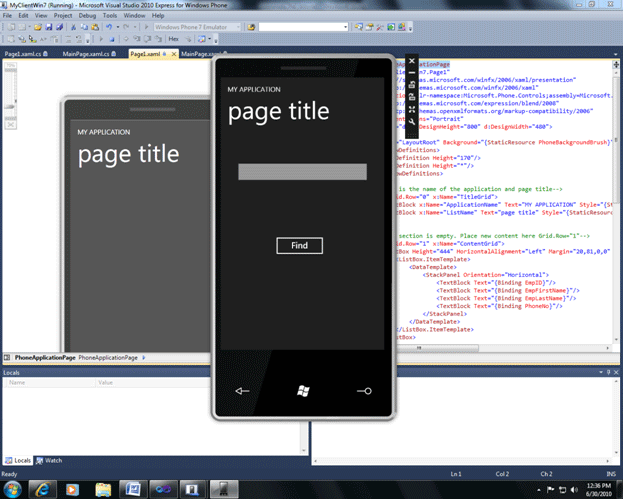
Task: Open the right panel window position dropdown
Action: click(x=601, y=372)
